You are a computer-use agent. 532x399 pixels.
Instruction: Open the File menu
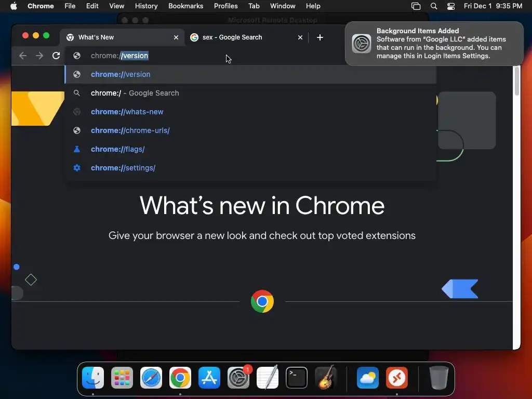pos(70,6)
